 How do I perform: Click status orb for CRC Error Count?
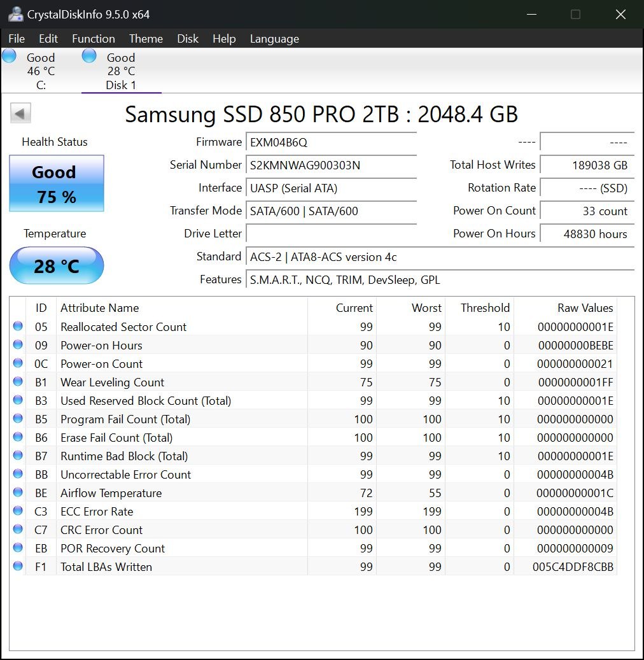click(18, 530)
